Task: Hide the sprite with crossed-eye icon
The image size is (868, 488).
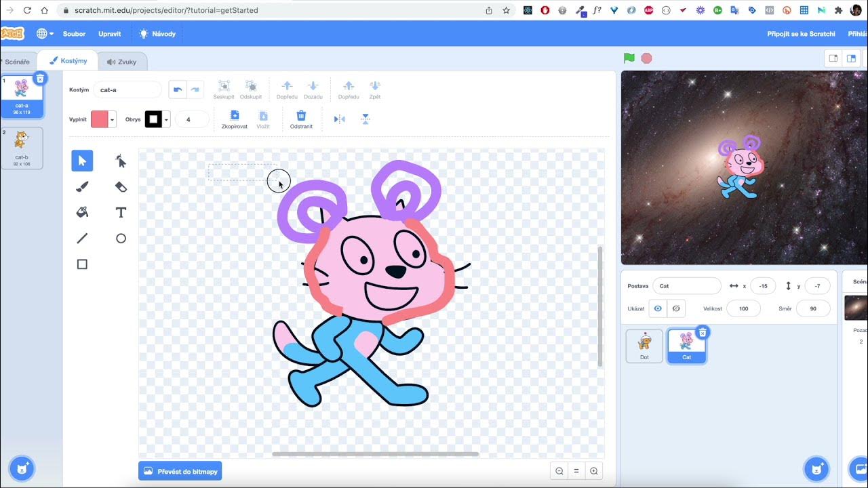Action: click(676, 308)
